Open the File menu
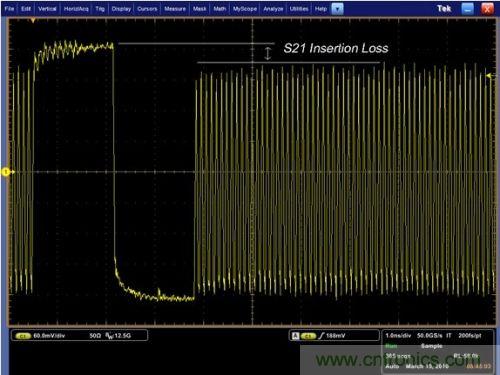Screen dimensions: 500x375 tap(9, 9)
